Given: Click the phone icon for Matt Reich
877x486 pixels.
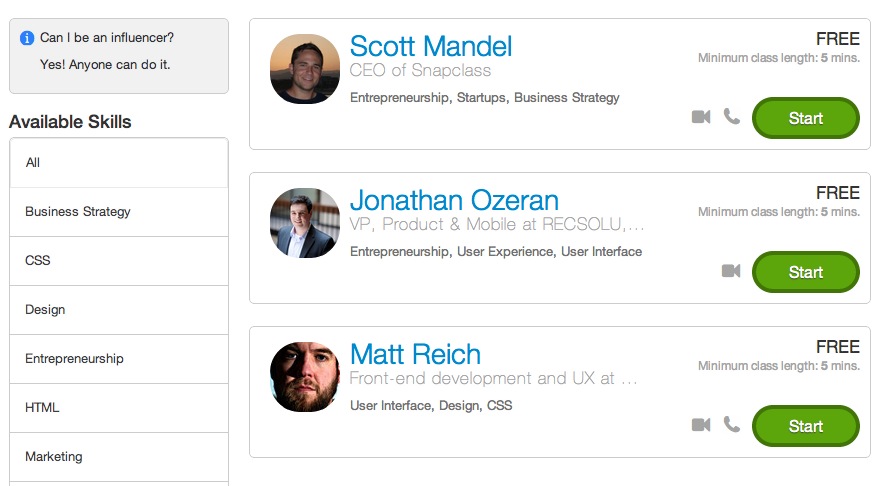Looking at the screenshot, I should tap(732, 424).
